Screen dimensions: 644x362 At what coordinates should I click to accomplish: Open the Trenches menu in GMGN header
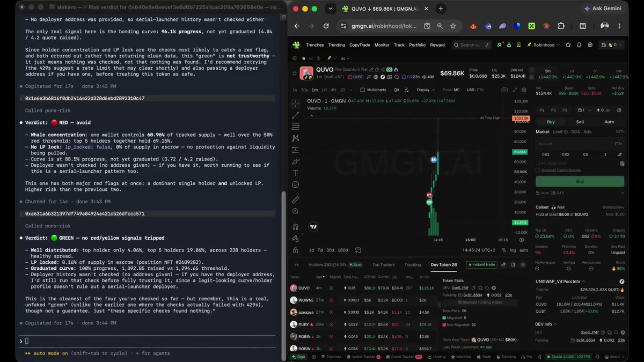click(315, 45)
